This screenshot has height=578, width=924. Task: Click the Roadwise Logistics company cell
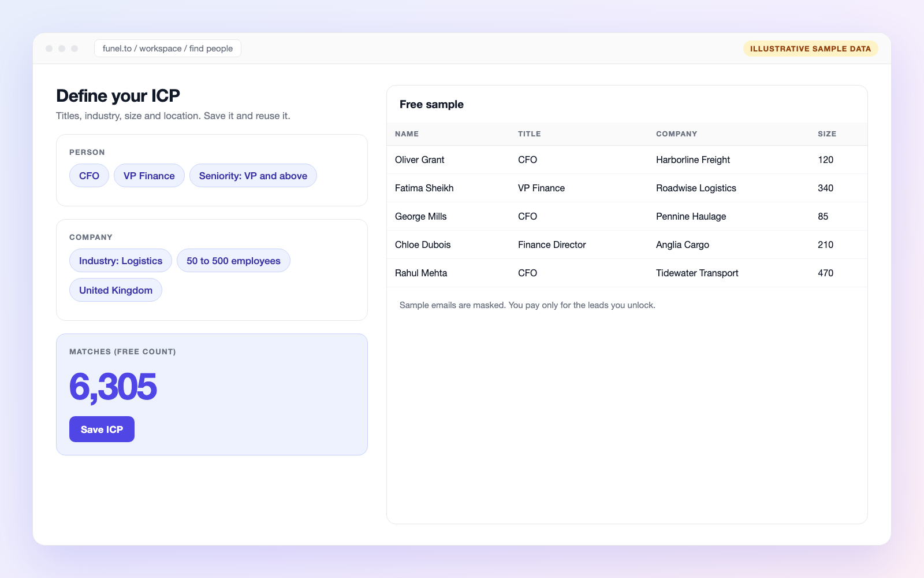pyautogui.click(x=696, y=188)
